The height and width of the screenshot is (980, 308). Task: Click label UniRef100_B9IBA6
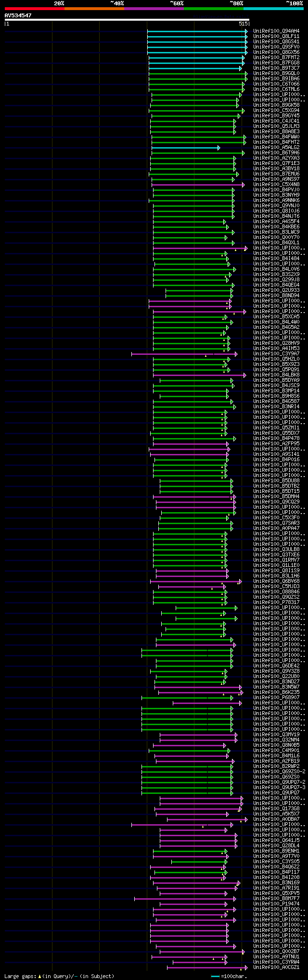276,79
